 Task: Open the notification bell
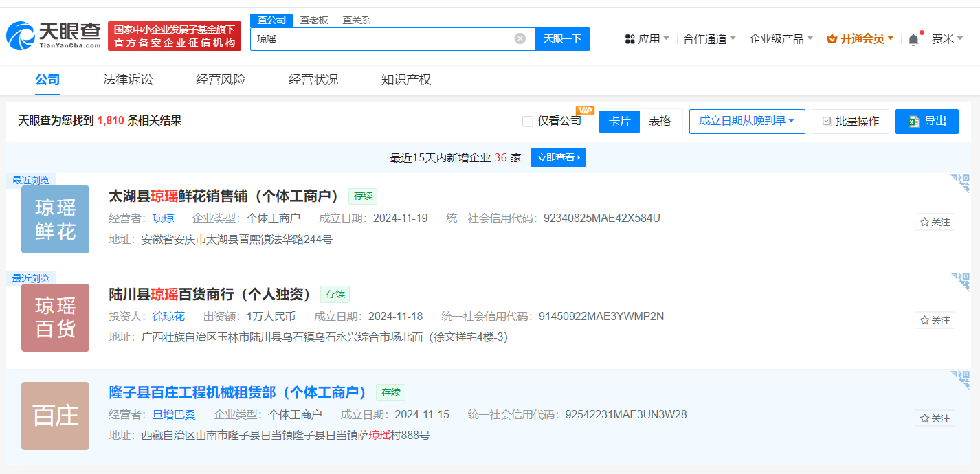pos(913,39)
